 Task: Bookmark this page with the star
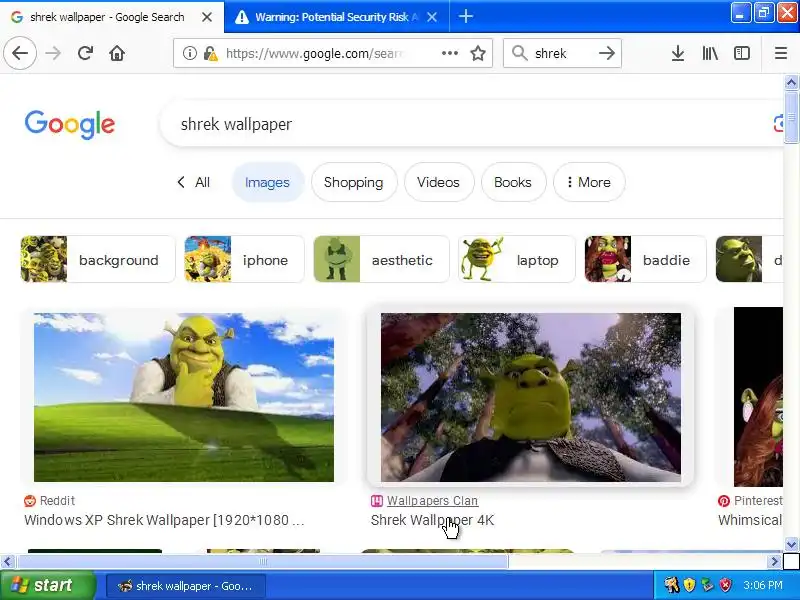click(x=478, y=53)
